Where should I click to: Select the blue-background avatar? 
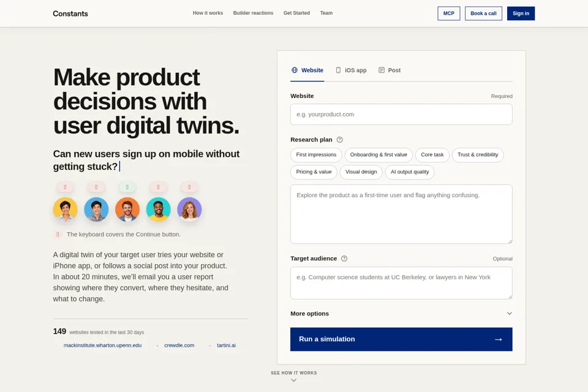tap(96, 209)
